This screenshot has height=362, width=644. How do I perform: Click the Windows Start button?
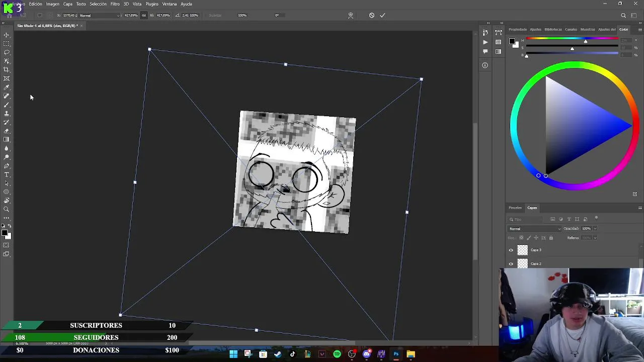coord(233,354)
